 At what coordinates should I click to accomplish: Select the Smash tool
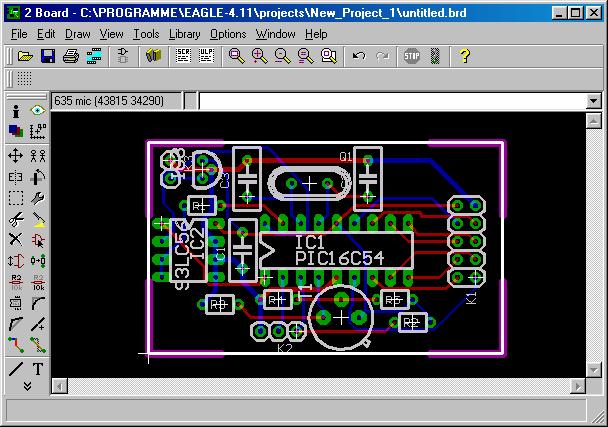click(16, 303)
